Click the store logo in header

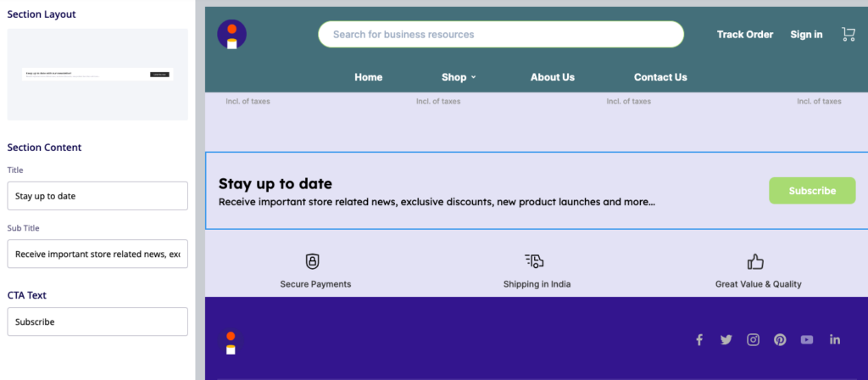coord(231,35)
